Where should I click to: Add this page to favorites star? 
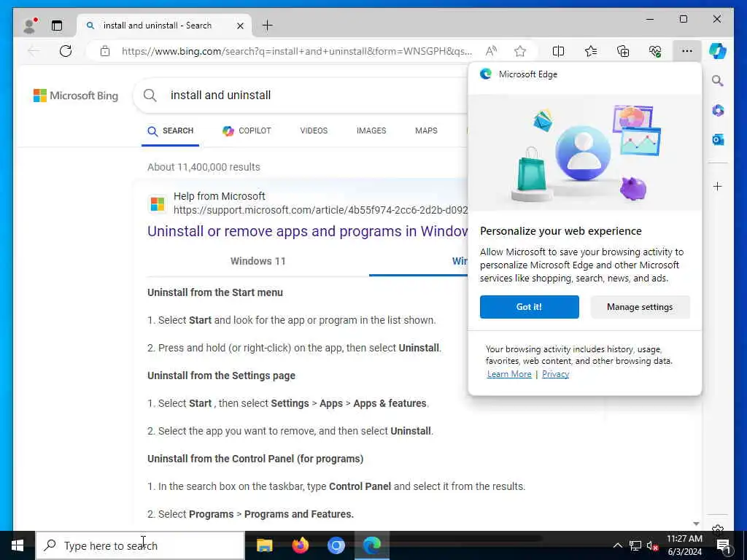click(519, 51)
